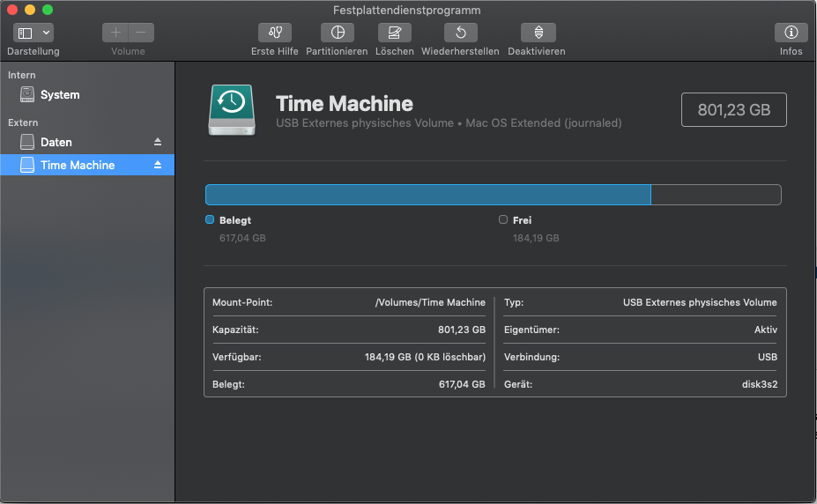The width and height of the screenshot is (817, 504).
Task: Click the Frei legend swatch
Action: [x=503, y=220]
